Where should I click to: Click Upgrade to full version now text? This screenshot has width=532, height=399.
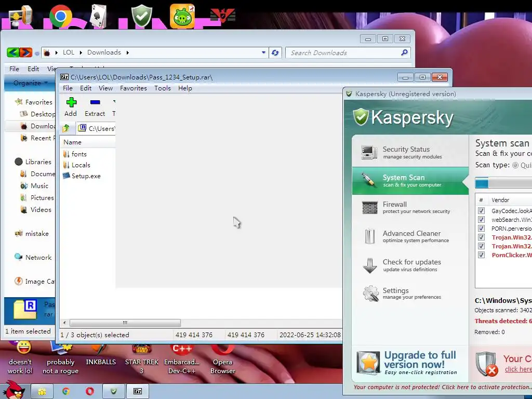(420, 360)
